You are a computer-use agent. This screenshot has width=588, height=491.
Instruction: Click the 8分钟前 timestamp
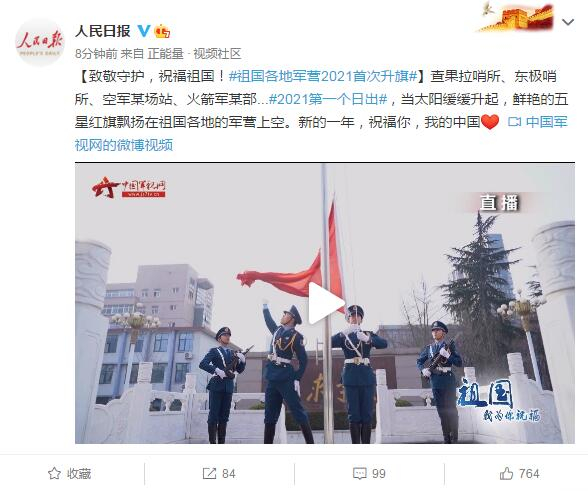click(96, 54)
